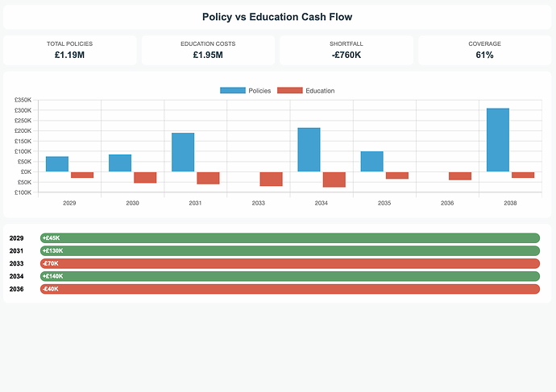This screenshot has width=556, height=392.
Task: Click the red Education bar for 2033
Action: click(271, 179)
